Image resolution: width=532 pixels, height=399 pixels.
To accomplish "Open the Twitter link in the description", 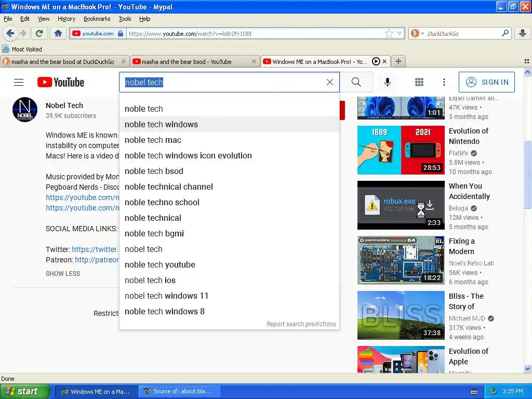I will [96, 249].
